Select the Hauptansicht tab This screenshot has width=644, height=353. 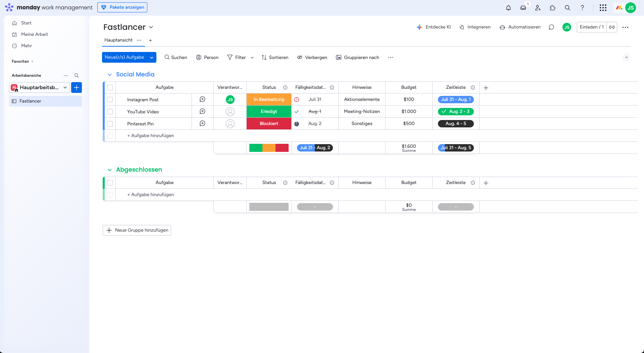(118, 40)
